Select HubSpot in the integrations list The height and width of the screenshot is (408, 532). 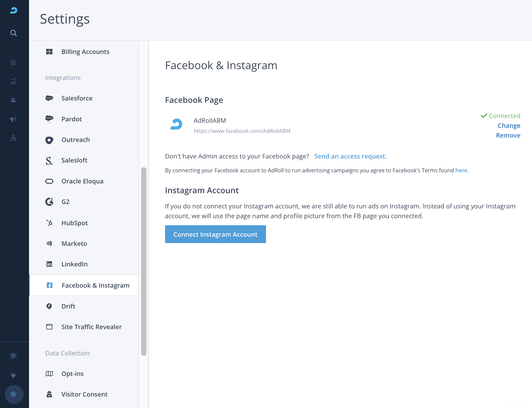click(75, 223)
